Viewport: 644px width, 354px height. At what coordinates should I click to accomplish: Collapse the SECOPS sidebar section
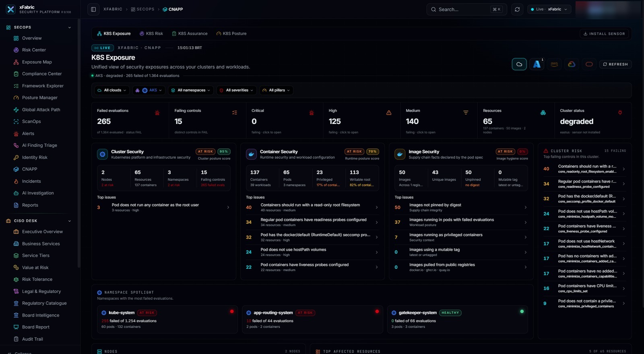point(70,27)
